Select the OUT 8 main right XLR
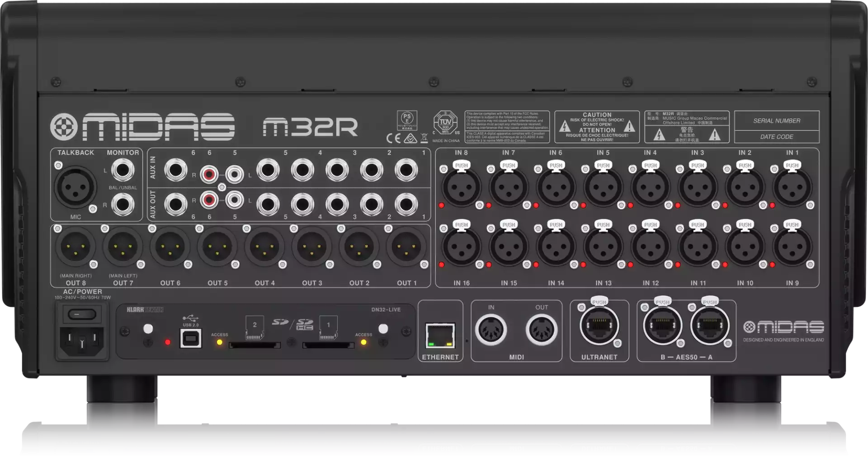Image resolution: width=868 pixels, height=458 pixels. (x=75, y=246)
